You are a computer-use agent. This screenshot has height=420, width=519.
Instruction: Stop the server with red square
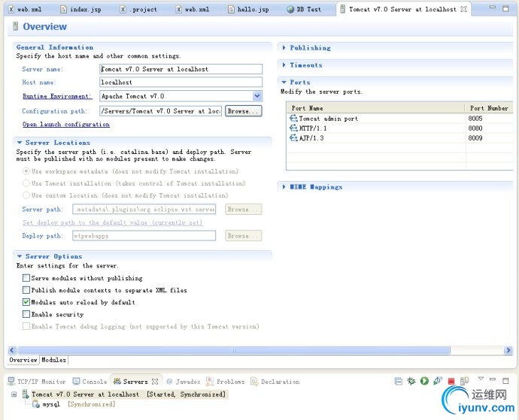click(451, 382)
